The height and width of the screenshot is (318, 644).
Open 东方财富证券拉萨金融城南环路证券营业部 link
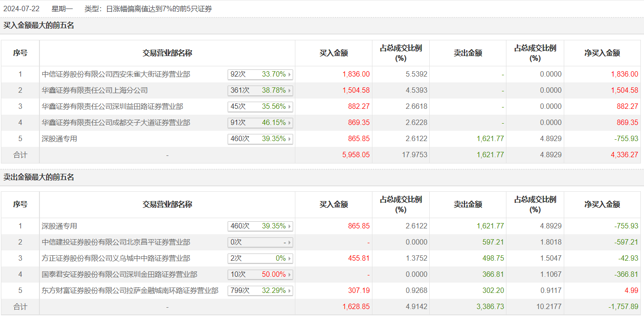(x=130, y=291)
